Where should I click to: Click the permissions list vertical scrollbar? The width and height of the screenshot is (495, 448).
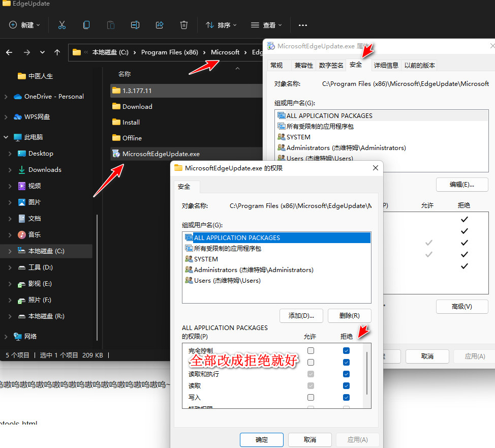[367, 373]
